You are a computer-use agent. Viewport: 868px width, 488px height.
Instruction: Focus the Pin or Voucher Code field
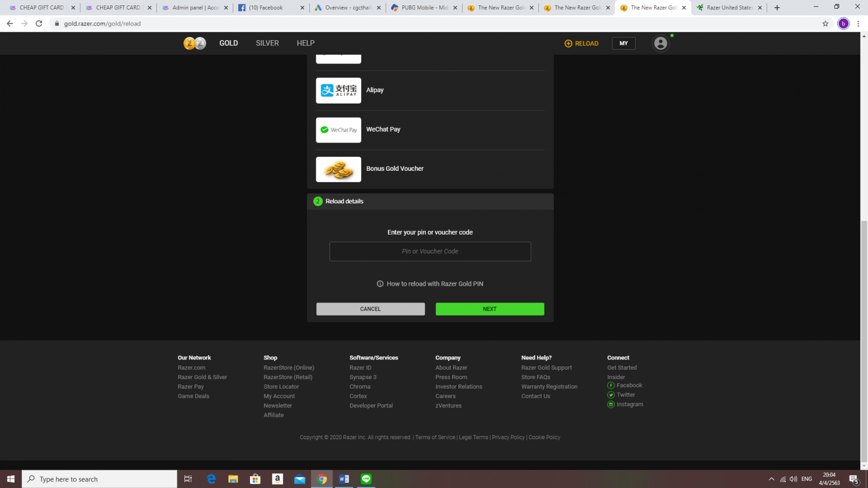click(x=430, y=252)
